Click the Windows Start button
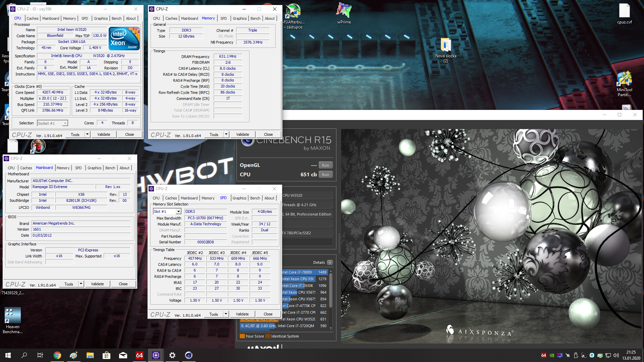The width and height of the screenshot is (644, 362). pyautogui.click(x=8, y=355)
